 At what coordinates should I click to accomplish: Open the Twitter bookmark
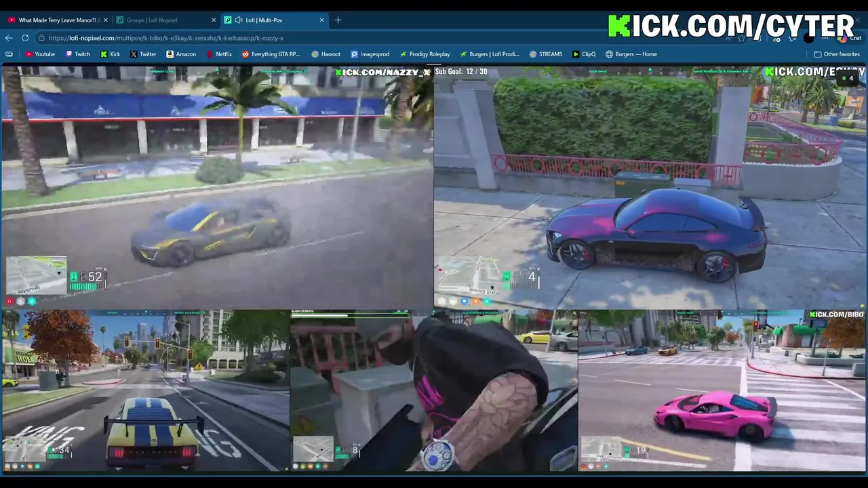point(143,54)
